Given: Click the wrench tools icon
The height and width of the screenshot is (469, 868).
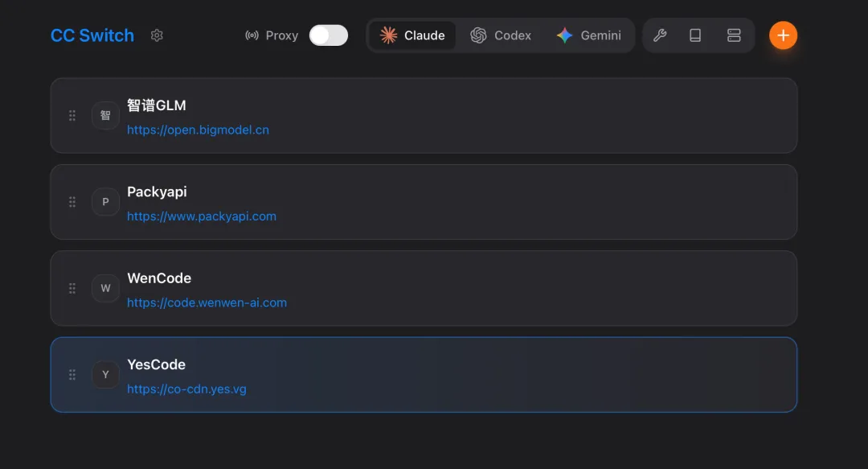Looking at the screenshot, I should tap(659, 35).
